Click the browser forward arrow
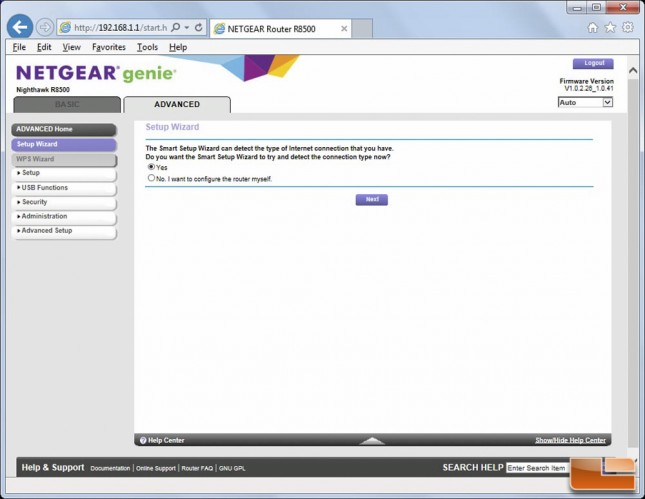Screen dimensions: 645x499 click(x=45, y=28)
